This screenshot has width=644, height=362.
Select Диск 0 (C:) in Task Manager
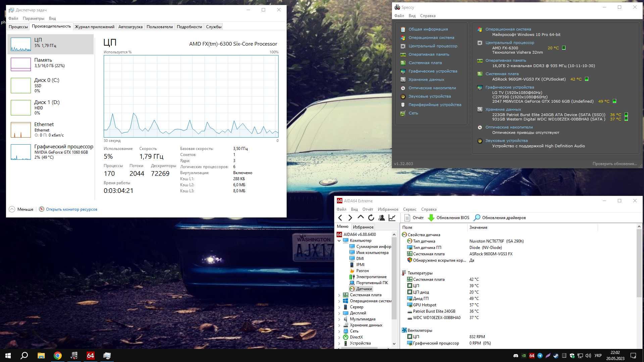[x=50, y=86]
